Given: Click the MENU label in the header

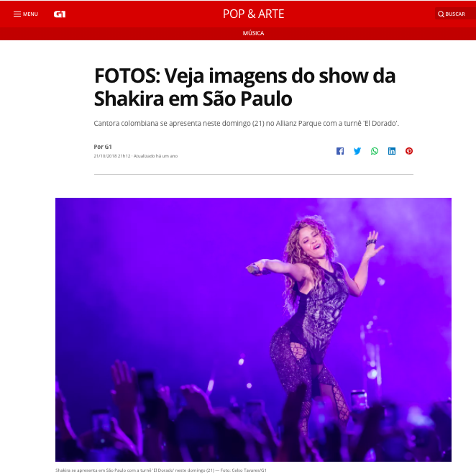Looking at the screenshot, I should tap(30, 14).
